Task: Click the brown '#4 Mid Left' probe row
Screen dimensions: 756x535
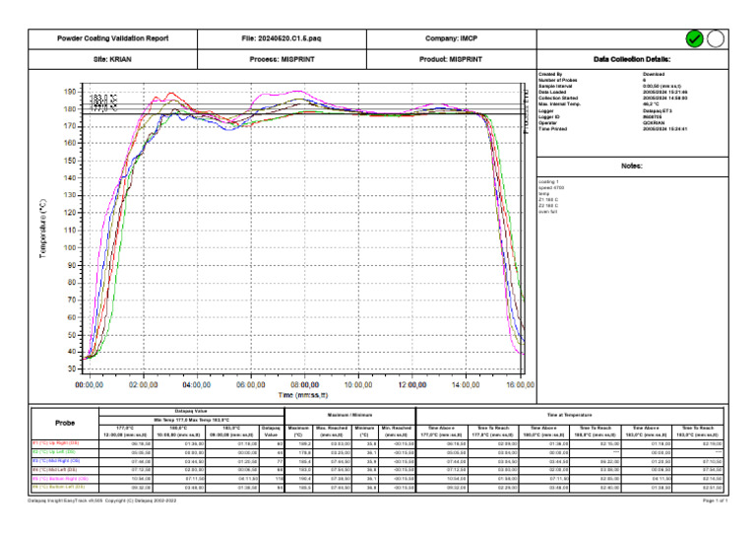Action: (378, 470)
